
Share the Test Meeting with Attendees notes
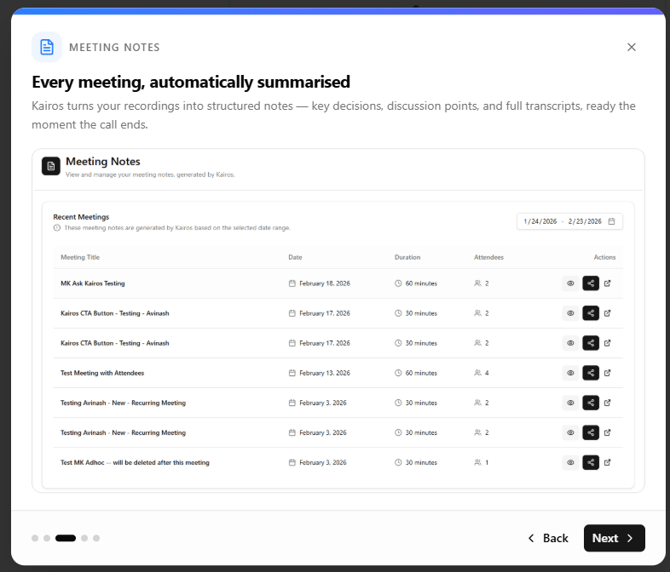(x=591, y=373)
